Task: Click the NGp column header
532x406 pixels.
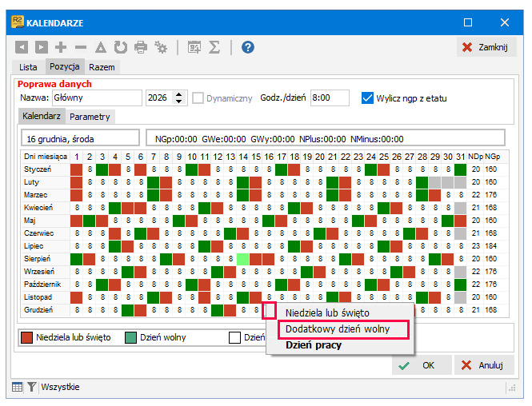Action: 492,157
